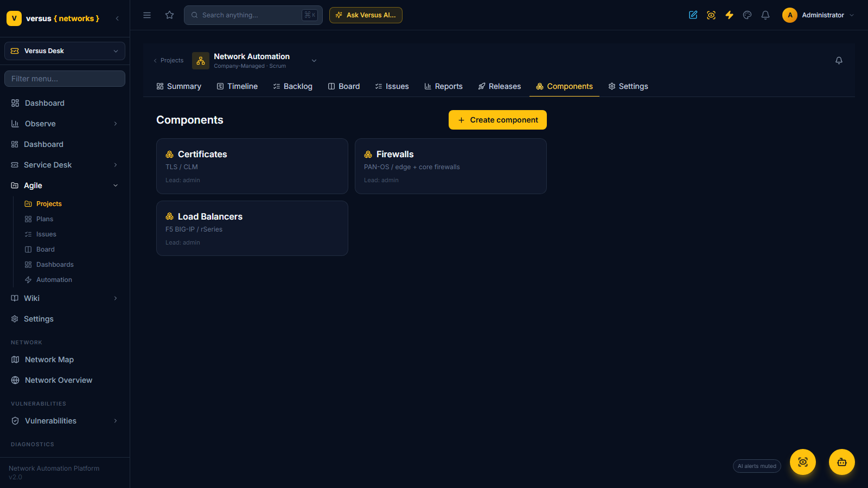Image resolution: width=868 pixels, height=488 pixels.
Task: Open the Certificates component card
Action: pos(252,166)
